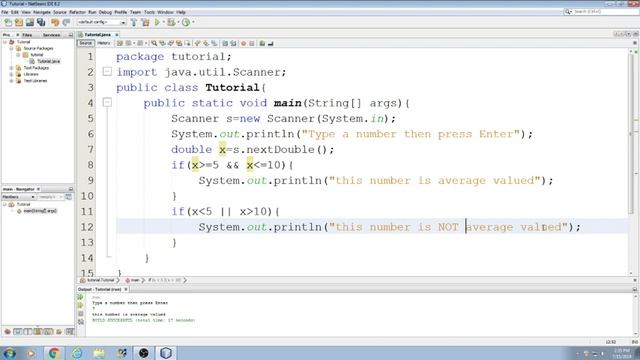Viewport: 640px width, 360px height.
Task: Click the Redo arrow icon
Action: [66, 22]
